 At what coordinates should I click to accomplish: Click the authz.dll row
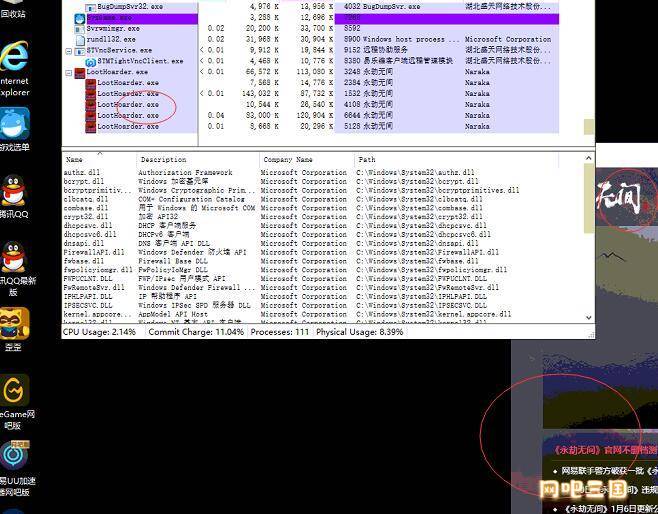click(x=311, y=172)
